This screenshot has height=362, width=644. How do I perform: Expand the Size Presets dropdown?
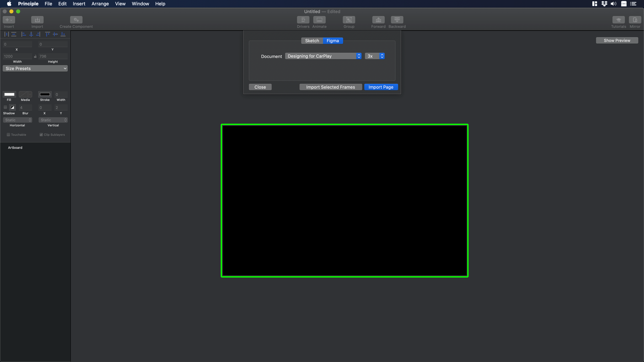(x=35, y=68)
